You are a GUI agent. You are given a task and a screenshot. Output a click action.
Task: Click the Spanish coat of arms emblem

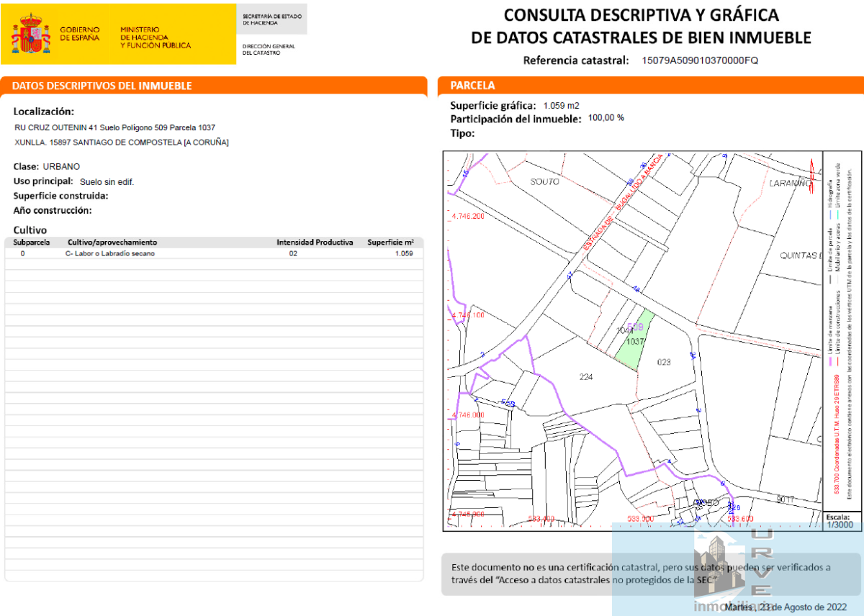coord(31,34)
